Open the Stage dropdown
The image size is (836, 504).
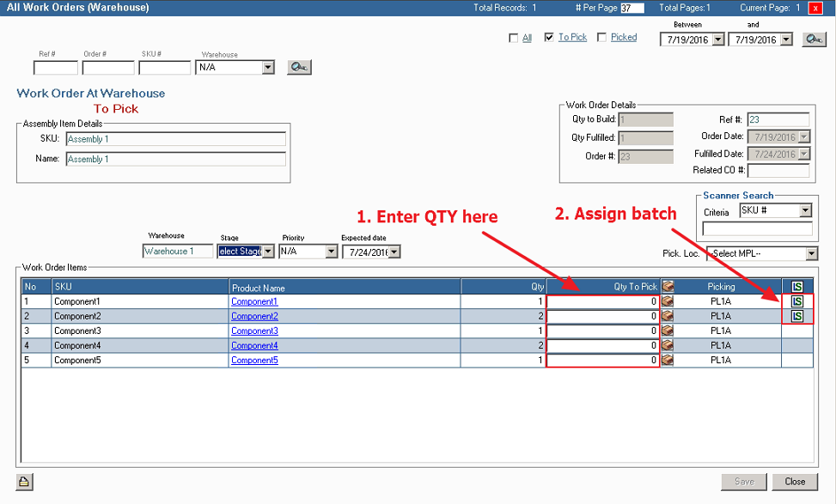click(267, 252)
